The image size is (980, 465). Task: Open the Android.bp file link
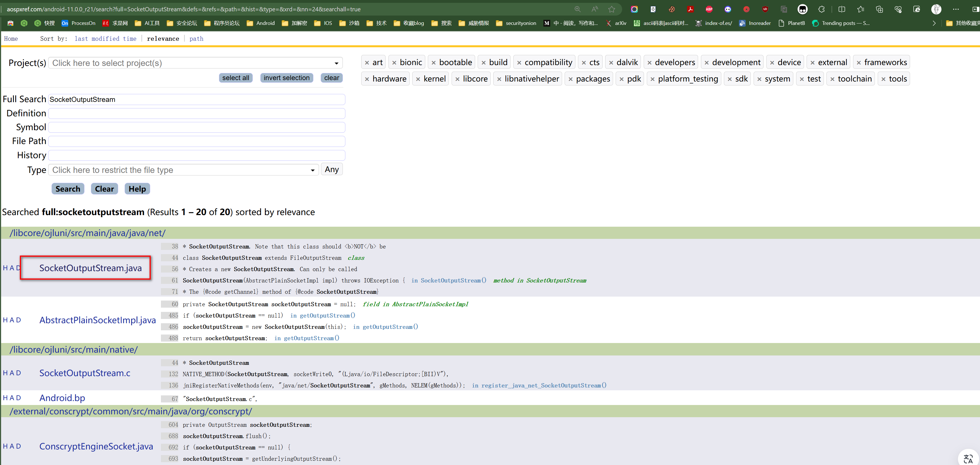tap(62, 398)
